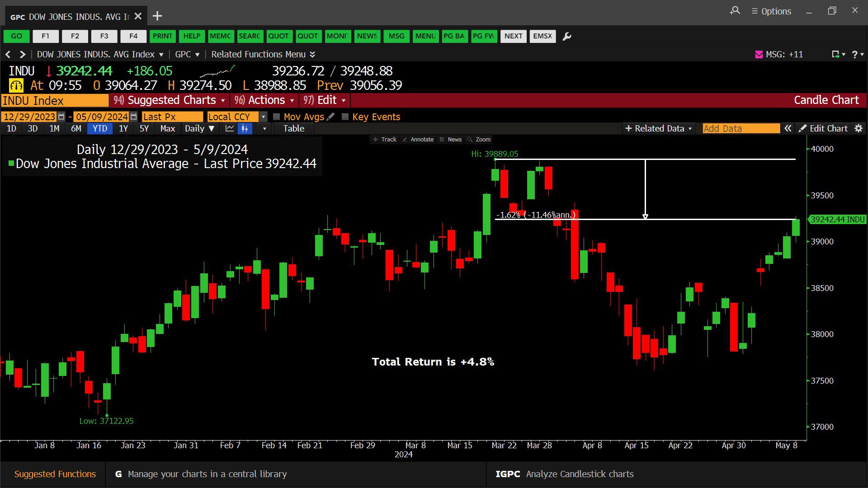Open the pink MSG envelope icon

point(759,54)
